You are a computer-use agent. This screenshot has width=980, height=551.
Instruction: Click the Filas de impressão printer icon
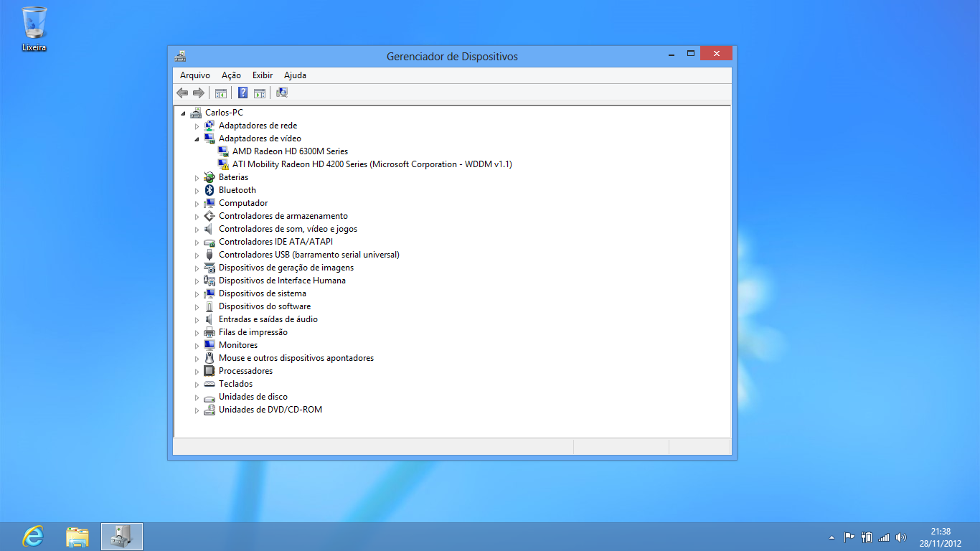click(x=209, y=332)
